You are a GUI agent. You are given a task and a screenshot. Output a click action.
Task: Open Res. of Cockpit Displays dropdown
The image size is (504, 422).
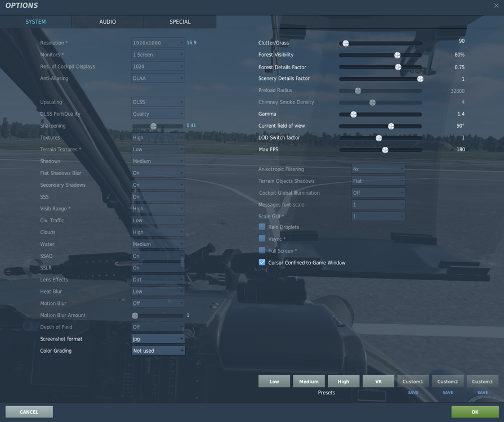(x=158, y=66)
